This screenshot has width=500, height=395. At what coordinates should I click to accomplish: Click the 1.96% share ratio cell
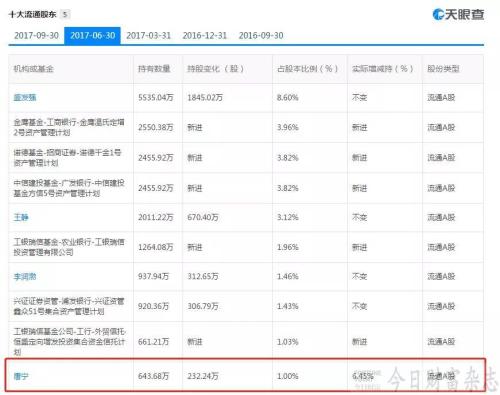pyautogui.click(x=287, y=247)
